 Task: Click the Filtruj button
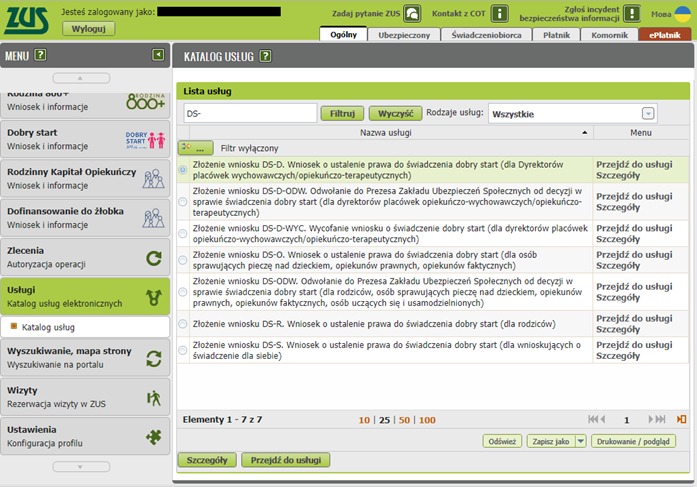click(342, 113)
